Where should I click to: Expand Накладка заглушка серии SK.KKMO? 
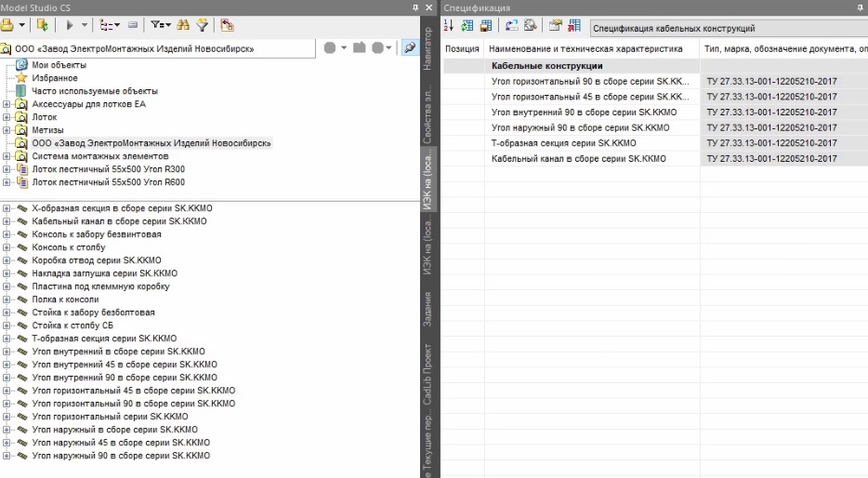pos(7,273)
